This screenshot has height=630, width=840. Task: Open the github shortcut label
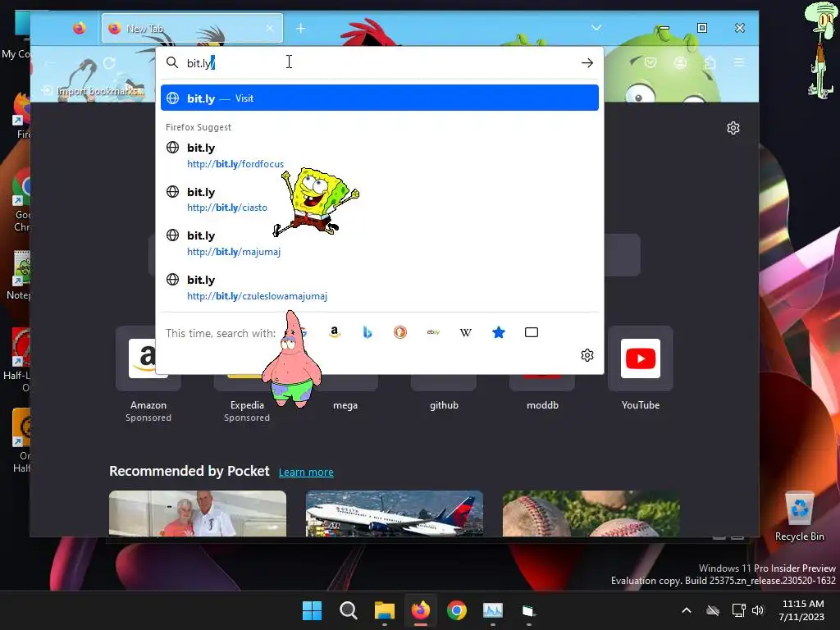(444, 405)
